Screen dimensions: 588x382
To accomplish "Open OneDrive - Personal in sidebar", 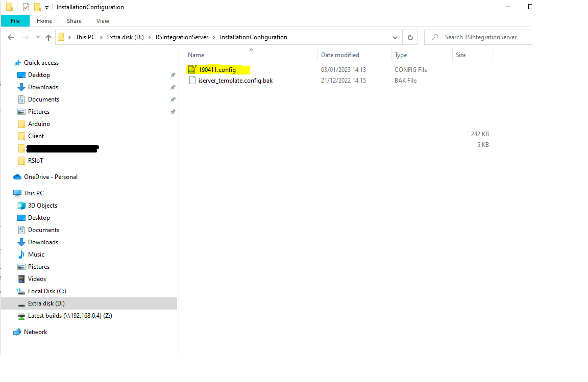I will [51, 177].
